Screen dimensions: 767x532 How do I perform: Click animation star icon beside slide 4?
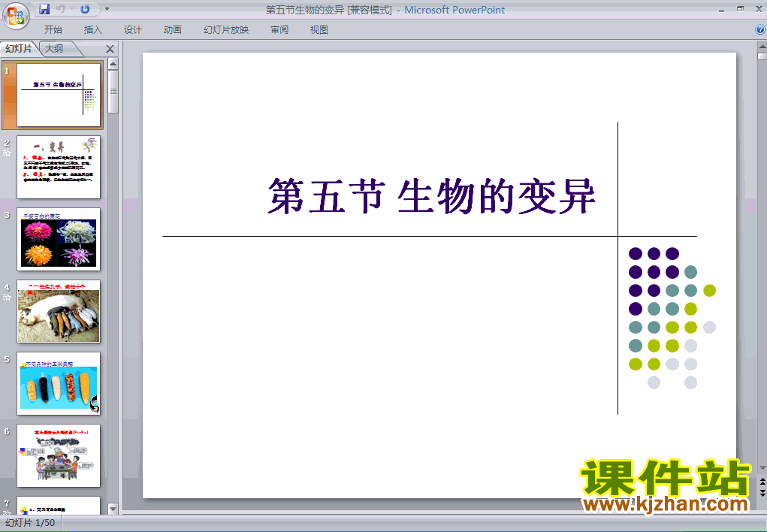point(7,297)
